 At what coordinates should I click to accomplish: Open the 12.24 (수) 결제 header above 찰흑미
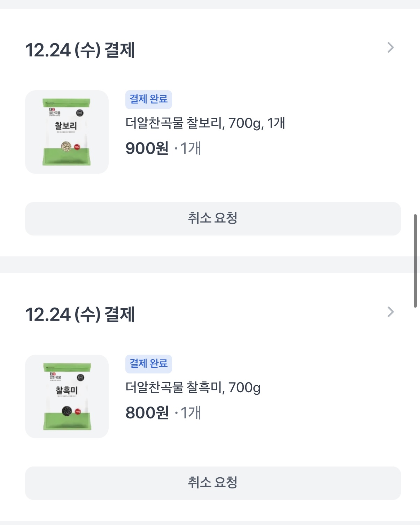(80, 315)
